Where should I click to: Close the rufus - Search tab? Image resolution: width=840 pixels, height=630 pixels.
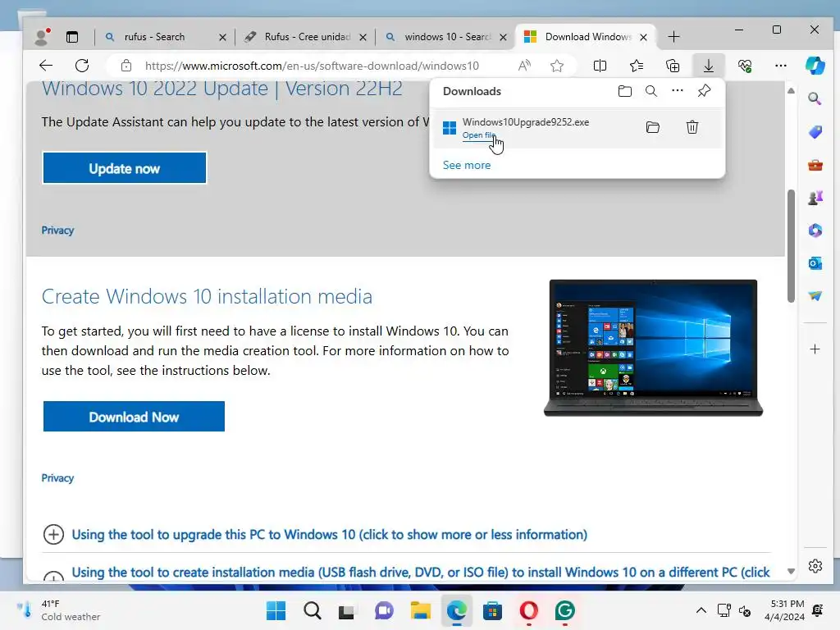click(x=222, y=38)
